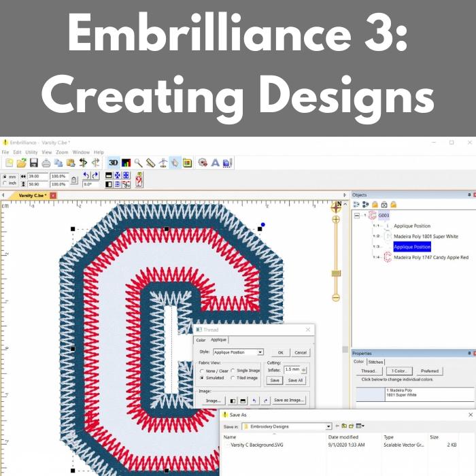Screen dimensions: 476x476
Task: Select the mm units radio button
Action: point(5,176)
